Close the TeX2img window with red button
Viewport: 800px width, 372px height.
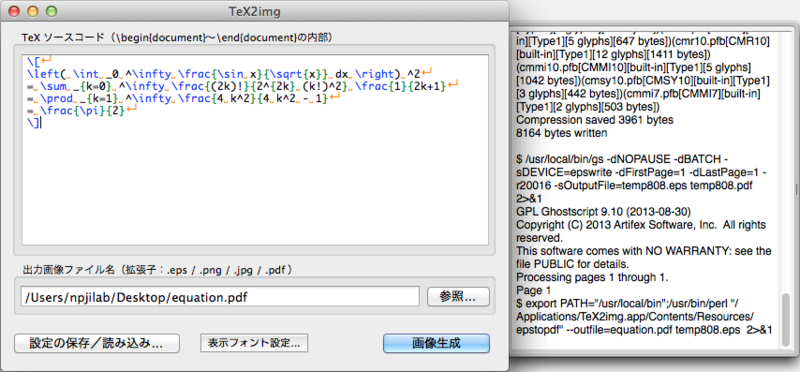click(x=14, y=11)
